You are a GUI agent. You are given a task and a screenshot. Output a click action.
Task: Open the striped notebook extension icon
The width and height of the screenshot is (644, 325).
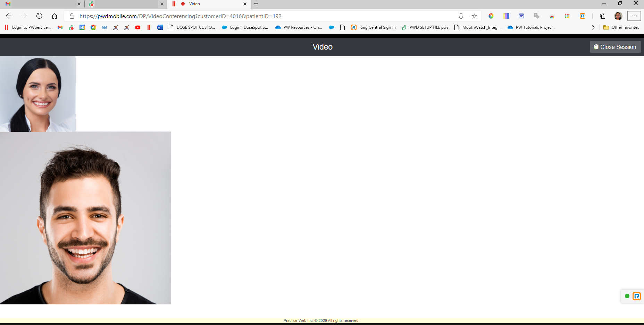pos(506,16)
